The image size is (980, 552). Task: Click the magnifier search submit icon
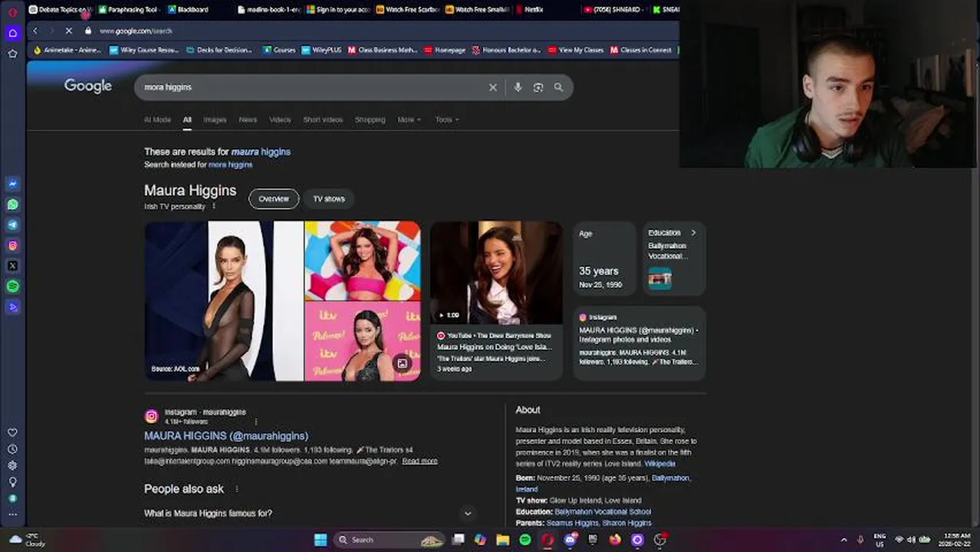click(x=558, y=87)
